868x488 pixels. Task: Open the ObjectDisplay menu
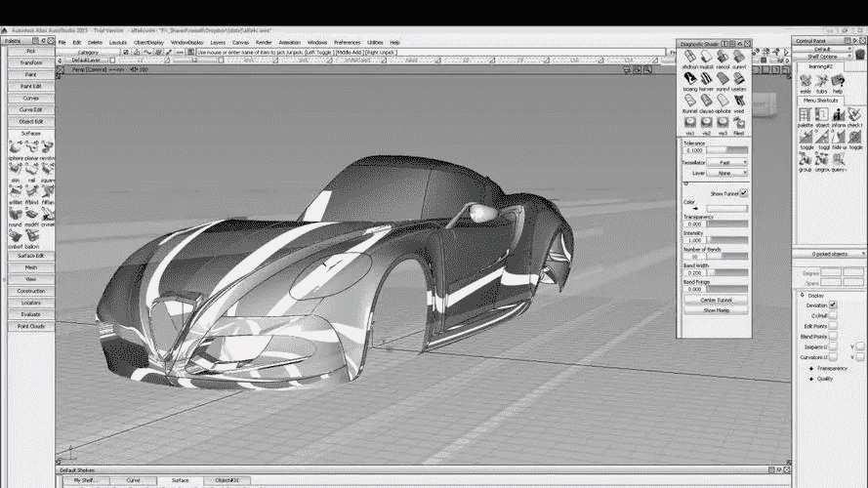point(148,43)
